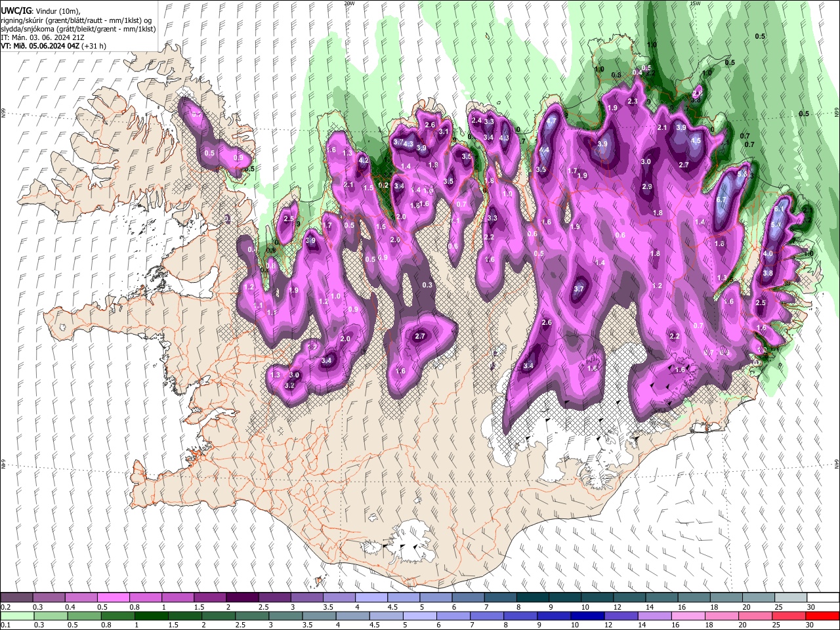
Task: Click the dark teal top-row swatch between 8 and 9
Action: tap(532, 598)
